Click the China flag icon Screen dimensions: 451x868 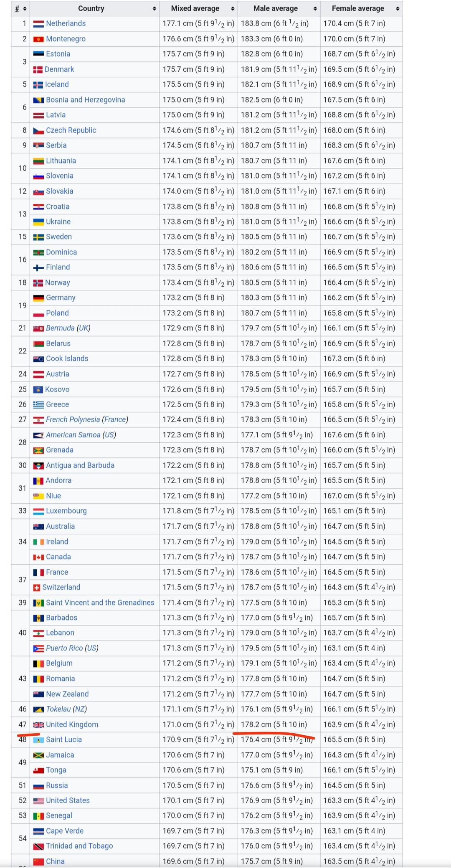(x=38, y=862)
